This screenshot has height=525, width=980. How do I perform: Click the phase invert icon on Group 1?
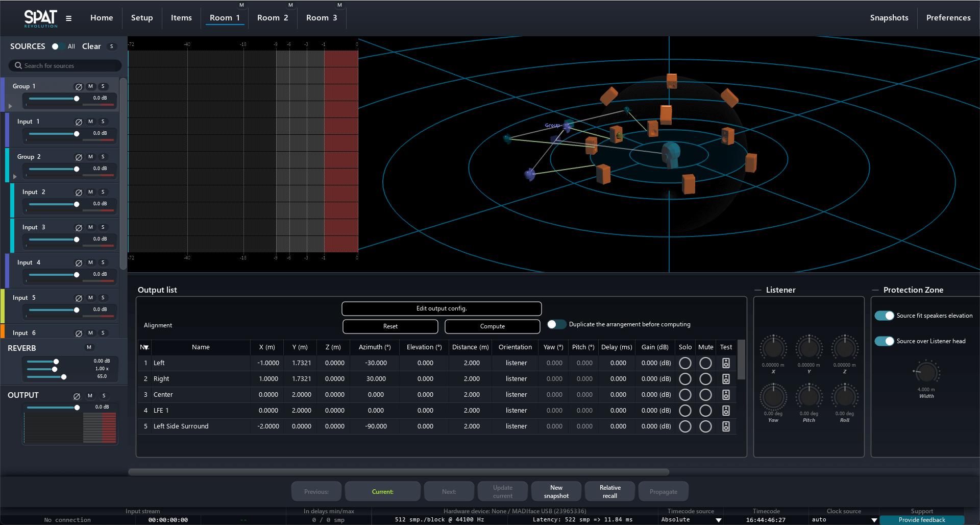coord(79,87)
